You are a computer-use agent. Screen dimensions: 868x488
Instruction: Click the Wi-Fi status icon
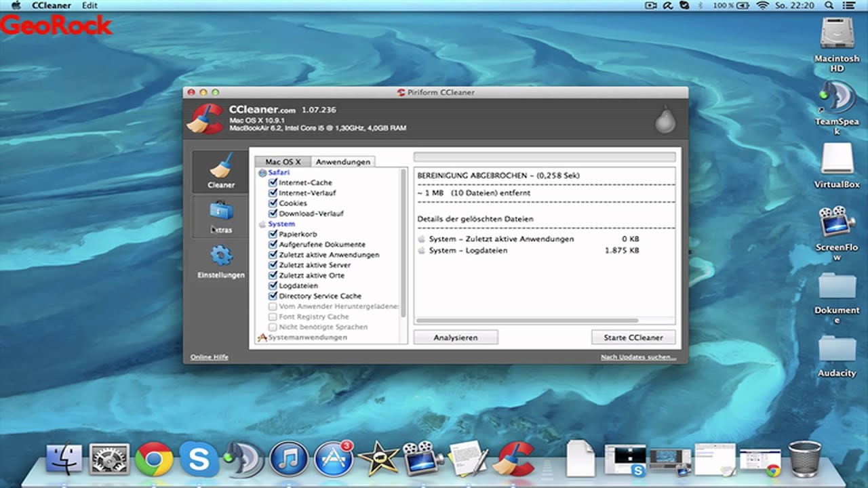tap(762, 5)
